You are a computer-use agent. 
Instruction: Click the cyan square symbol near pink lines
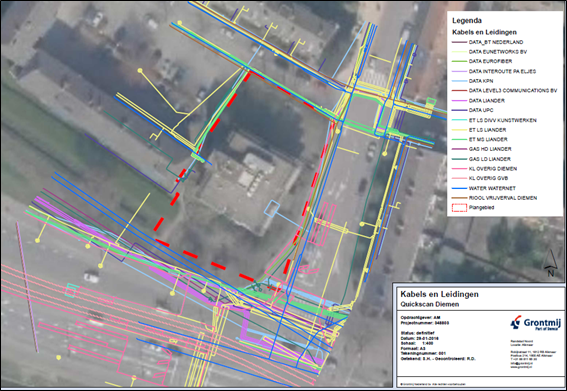71,291
